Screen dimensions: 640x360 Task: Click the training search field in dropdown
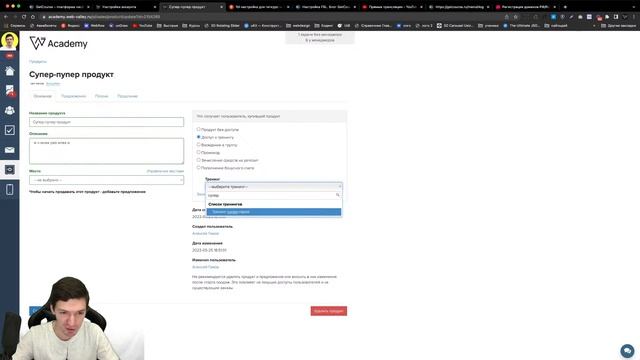tap(274, 195)
